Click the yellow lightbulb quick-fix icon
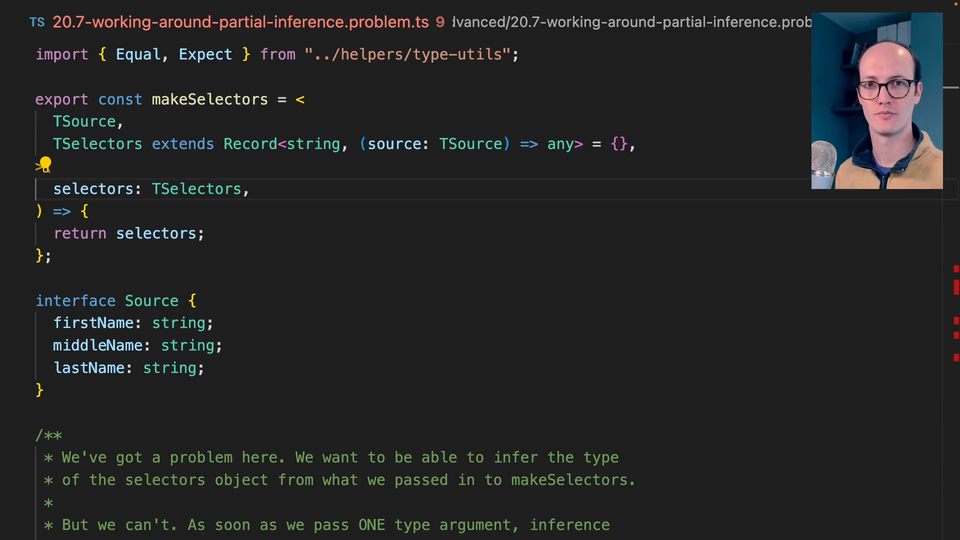 44,165
